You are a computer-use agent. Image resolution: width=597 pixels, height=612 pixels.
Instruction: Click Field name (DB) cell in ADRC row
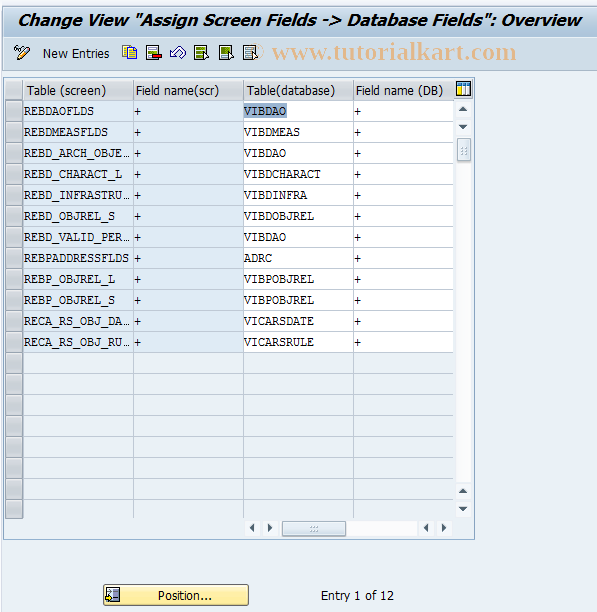tap(403, 258)
